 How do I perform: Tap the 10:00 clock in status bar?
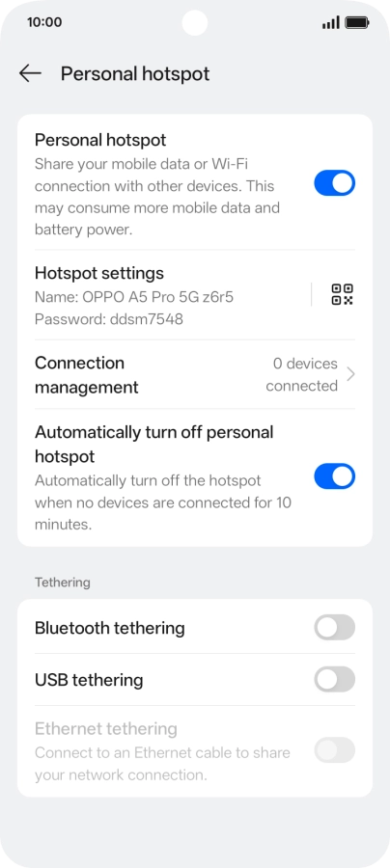[x=44, y=23]
